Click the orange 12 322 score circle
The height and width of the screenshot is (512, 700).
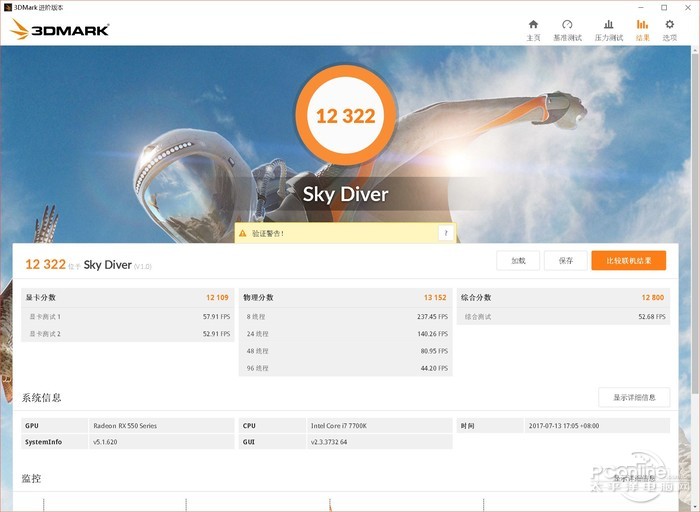coord(345,116)
